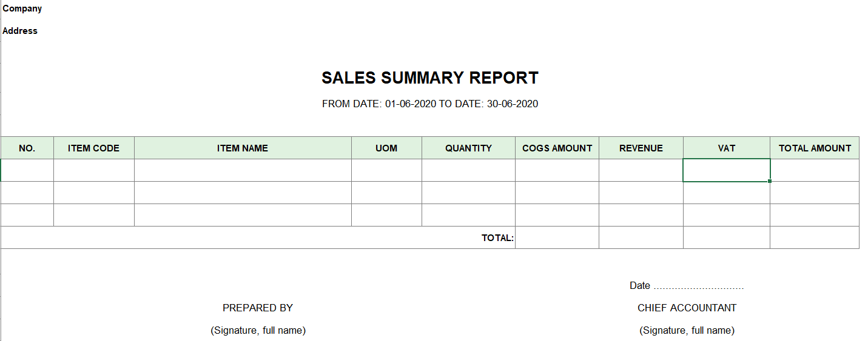Select the TOTAL AMOUNT header cell
The height and width of the screenshot is (341, 868).
click(x=815, y=148)
